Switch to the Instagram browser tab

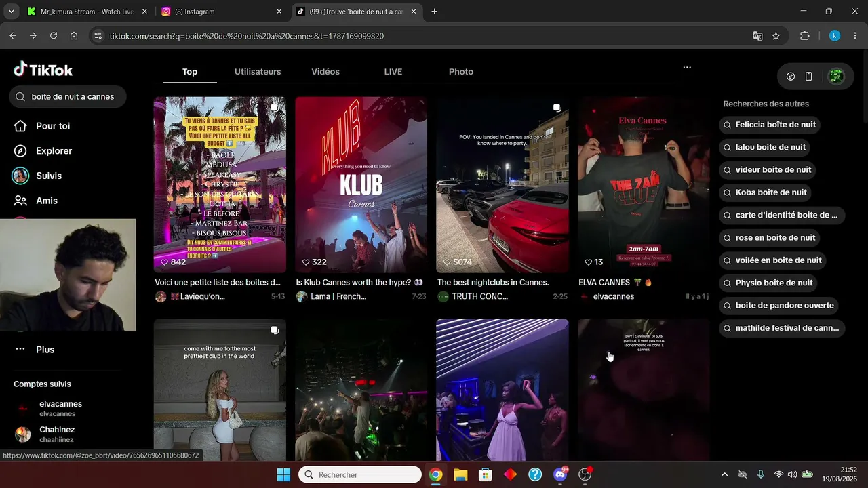point(222,12)
